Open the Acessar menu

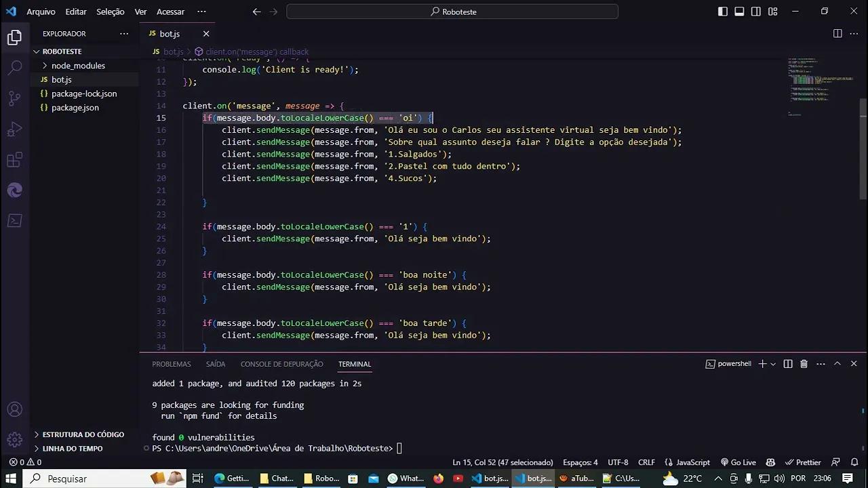(x=170, y=12)
